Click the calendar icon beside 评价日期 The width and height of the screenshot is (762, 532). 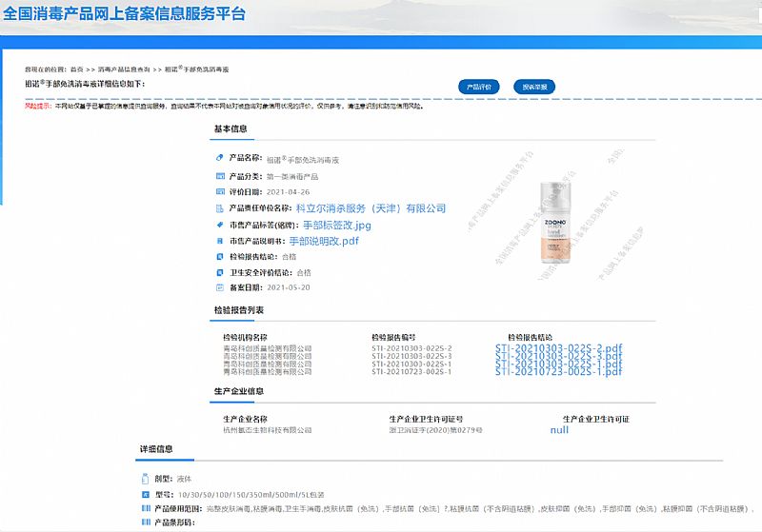click(220, 191)
